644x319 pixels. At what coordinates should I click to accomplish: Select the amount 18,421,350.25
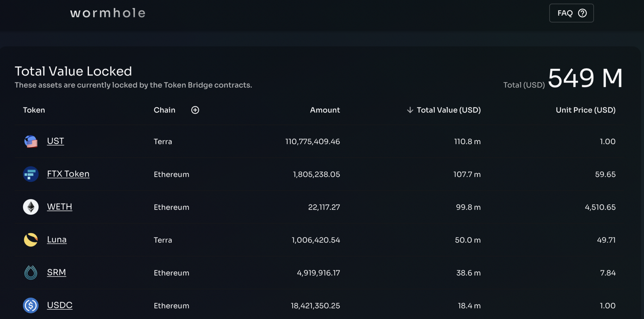point(315,306)
